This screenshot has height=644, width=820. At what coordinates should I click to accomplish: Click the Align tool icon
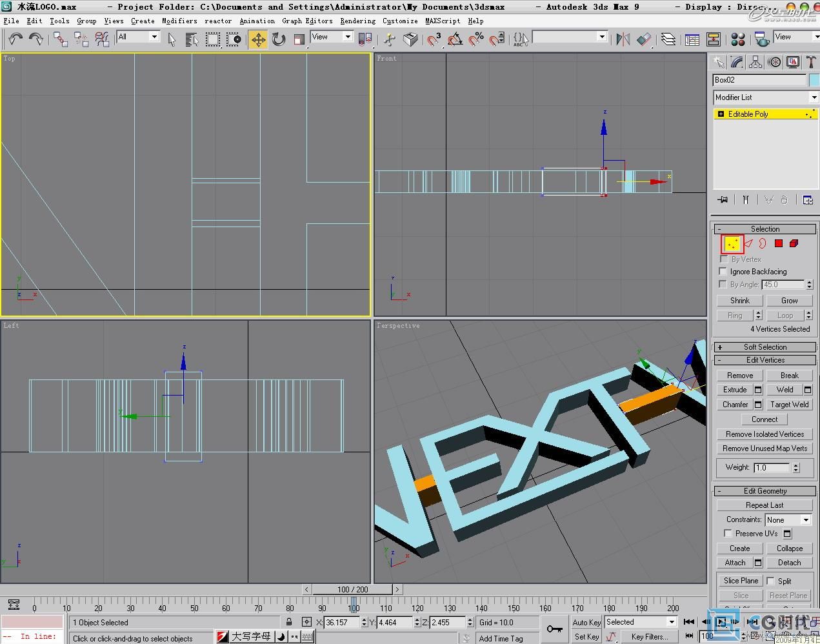[644, 39]
